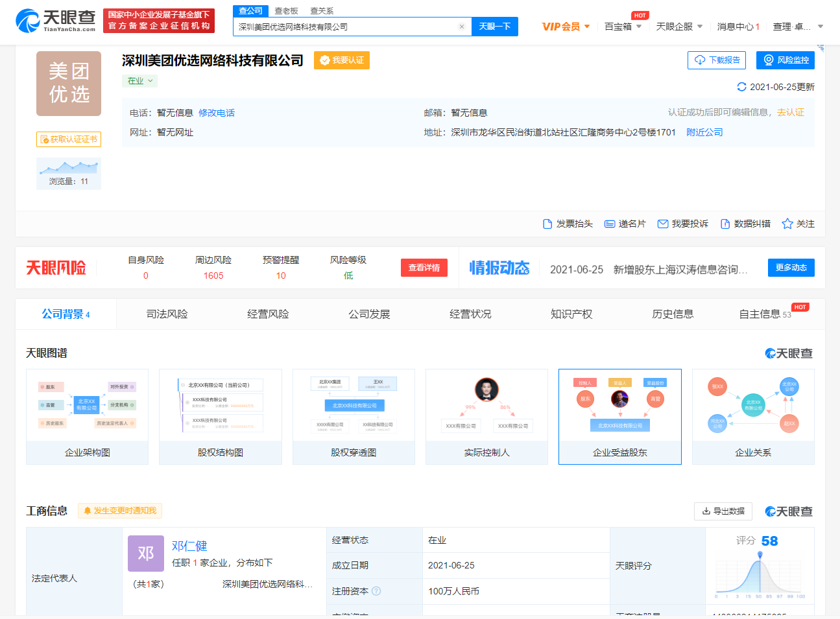Click the Tianyancha logo
This screenshot has height=619, width=840.
point(56,21)
